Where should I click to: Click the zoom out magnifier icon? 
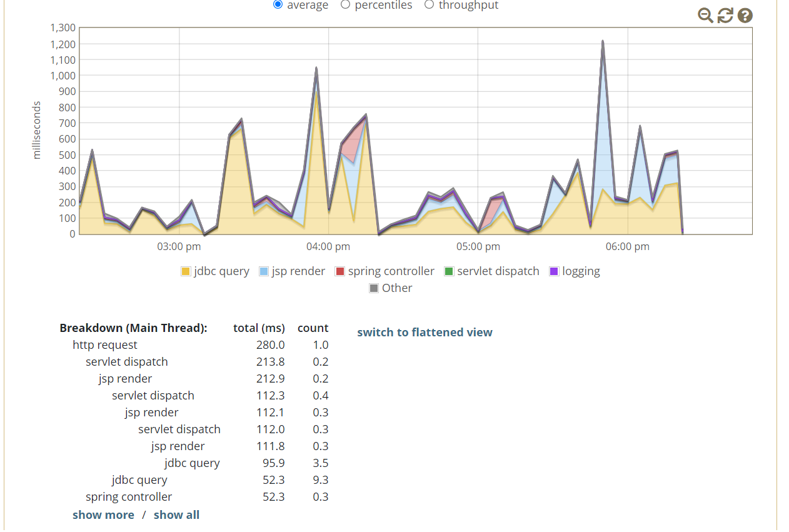[x=706, y=16]
